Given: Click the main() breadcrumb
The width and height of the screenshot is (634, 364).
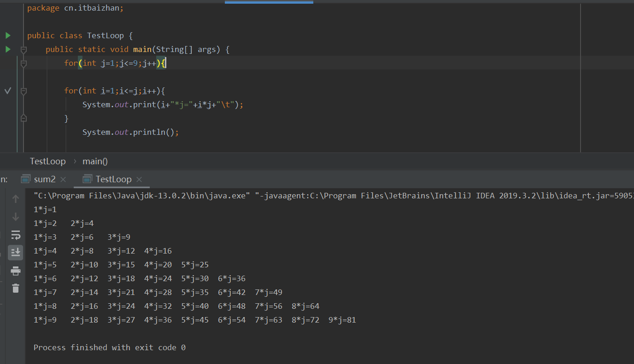Looking at the screenshot, I should click(x=95, y=161).
